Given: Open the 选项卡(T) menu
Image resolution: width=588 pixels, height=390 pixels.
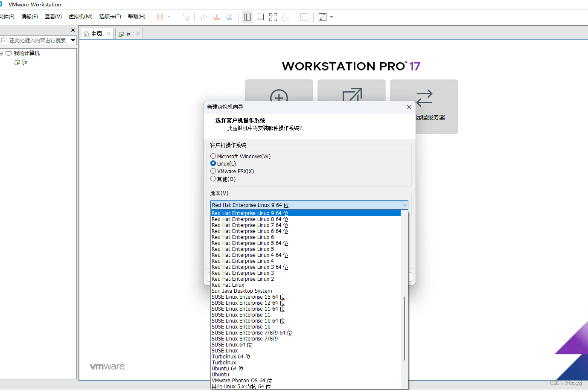Looking at the screenshot, I should (110, 17).
